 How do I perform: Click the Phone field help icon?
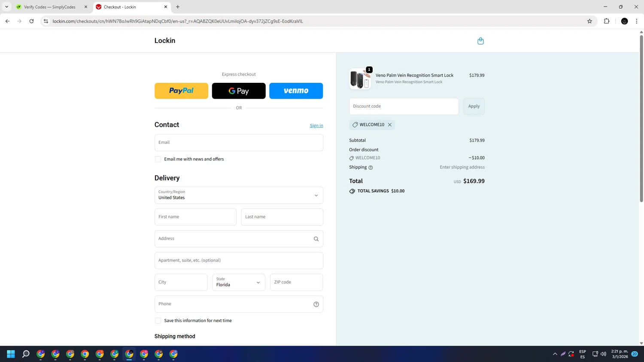click(316, 304)
